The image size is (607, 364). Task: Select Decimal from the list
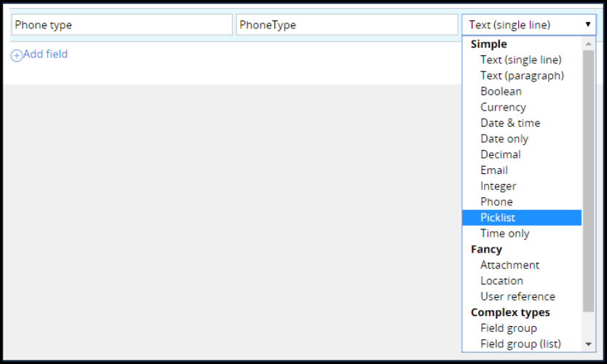[501, 154]
